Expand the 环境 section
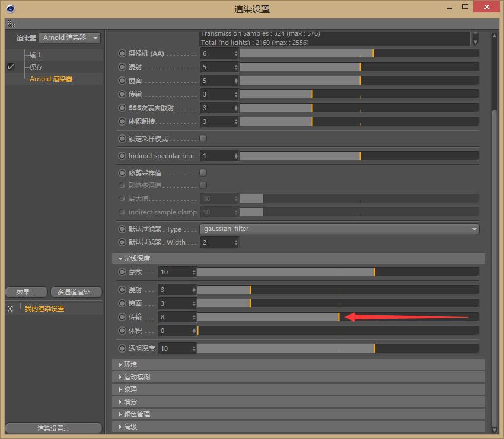The height and width of the screenshot is (439, 504). tap(298, 364)
